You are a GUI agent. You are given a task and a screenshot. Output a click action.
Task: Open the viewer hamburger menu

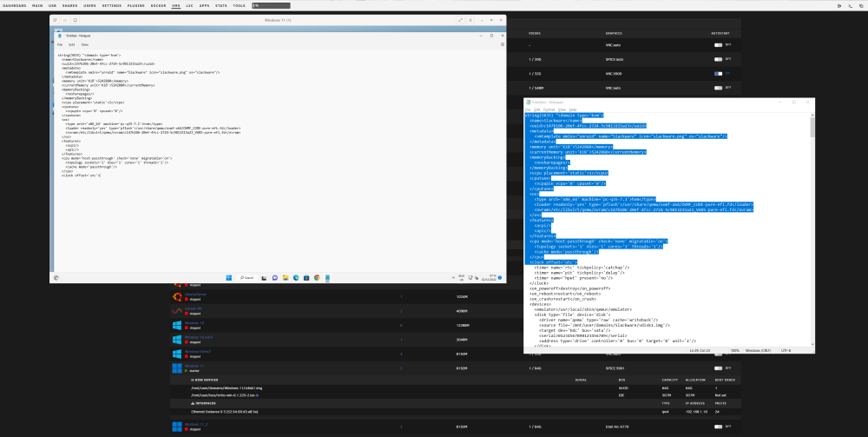pyautogui.click(x=471, y=20)
